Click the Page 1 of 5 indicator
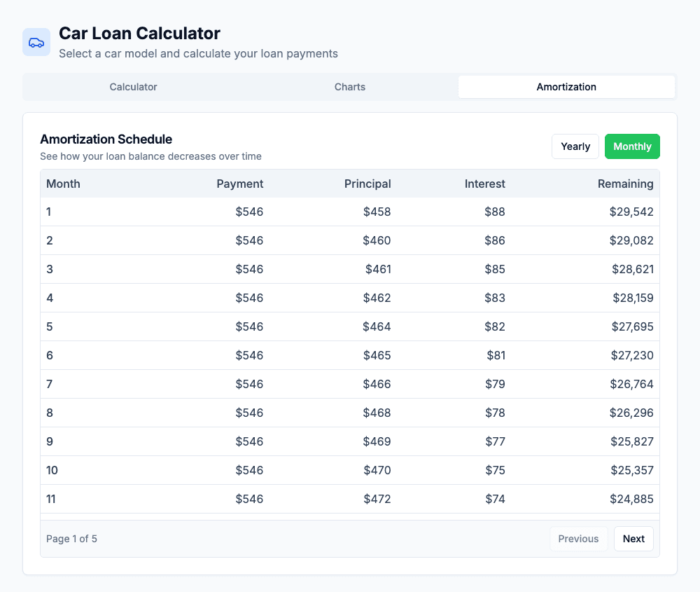Screen dimensions: 700x592 pyautogui.click(x=71, y=539)
